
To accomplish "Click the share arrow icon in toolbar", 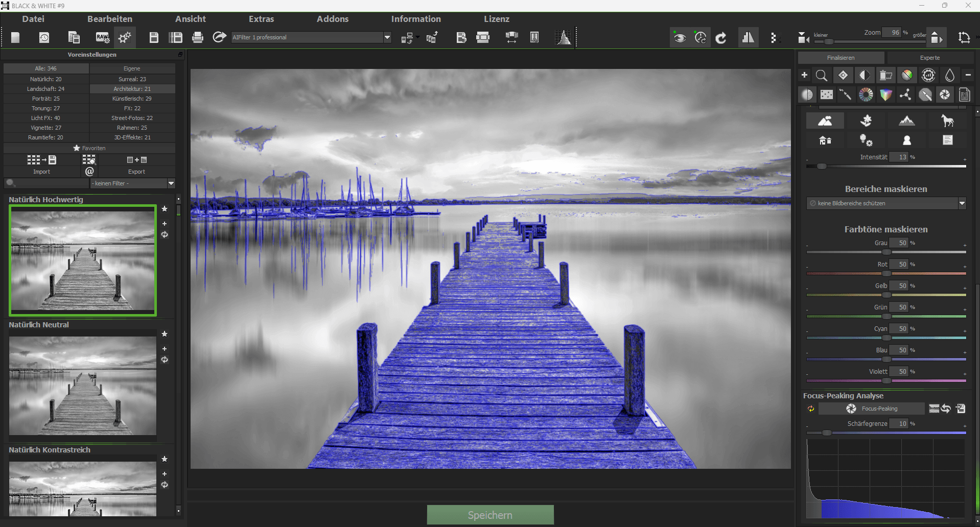I will tap(220, 37).
